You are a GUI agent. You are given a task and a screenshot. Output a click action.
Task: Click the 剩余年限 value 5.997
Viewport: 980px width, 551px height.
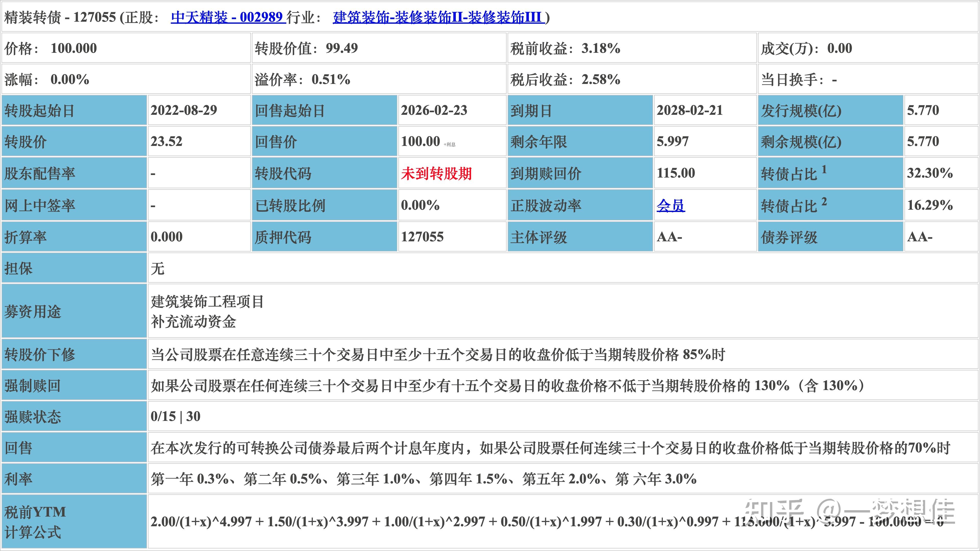673,142
